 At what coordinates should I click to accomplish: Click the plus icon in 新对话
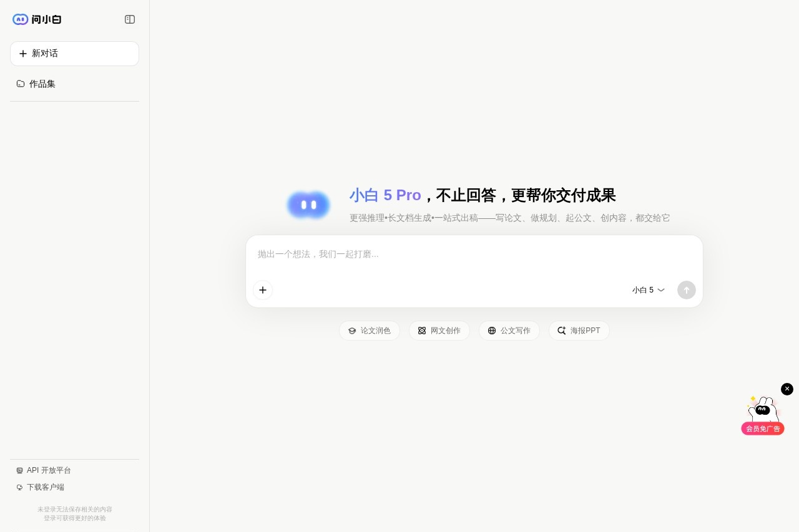(23, 54)
